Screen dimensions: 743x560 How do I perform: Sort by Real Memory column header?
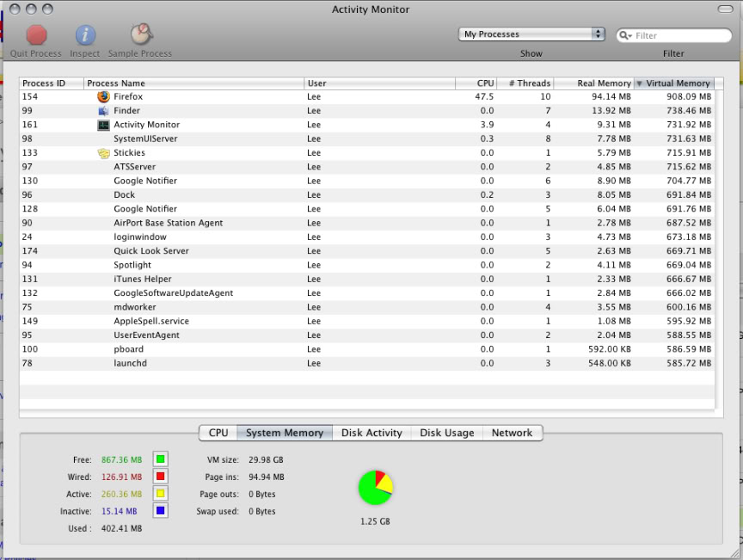594,83
